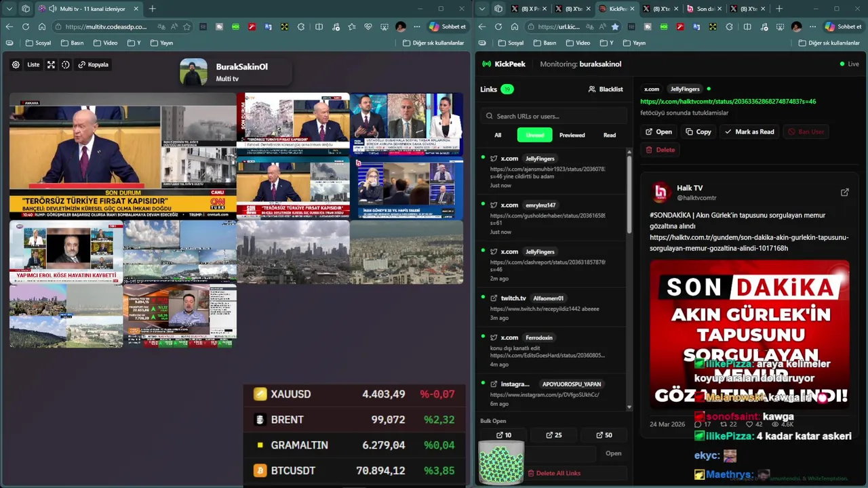Click the profile avatar in KickPeek browser window

797,26
